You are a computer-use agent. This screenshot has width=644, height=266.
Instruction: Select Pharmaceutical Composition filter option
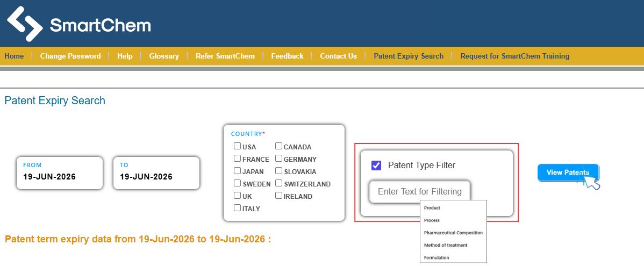click(453, 233)
